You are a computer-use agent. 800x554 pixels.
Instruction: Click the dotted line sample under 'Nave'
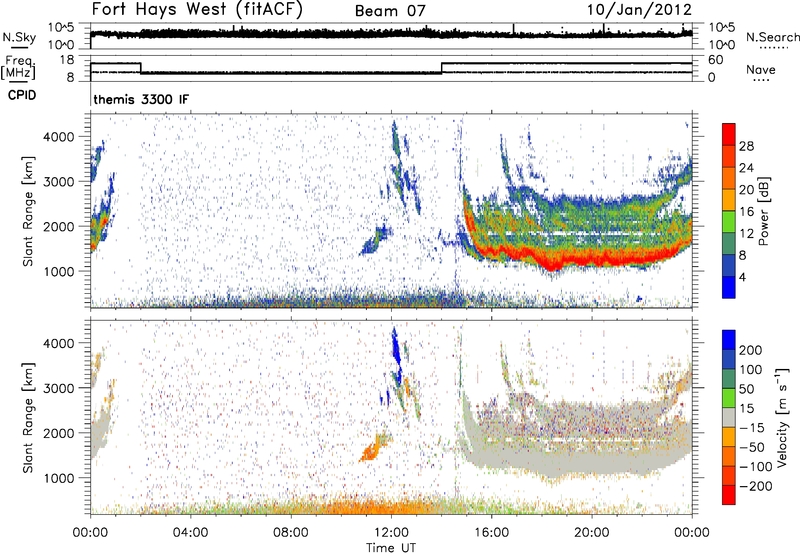(x=761, y=81)
